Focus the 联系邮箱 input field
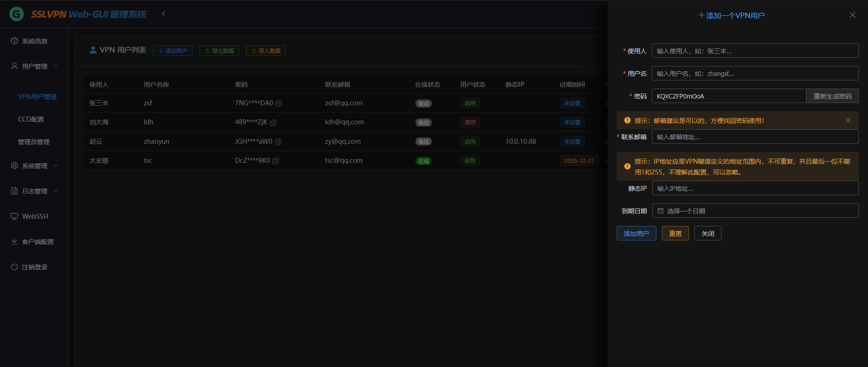The height and width of the screenshot is (367, 868). click(x=755, y=136)
